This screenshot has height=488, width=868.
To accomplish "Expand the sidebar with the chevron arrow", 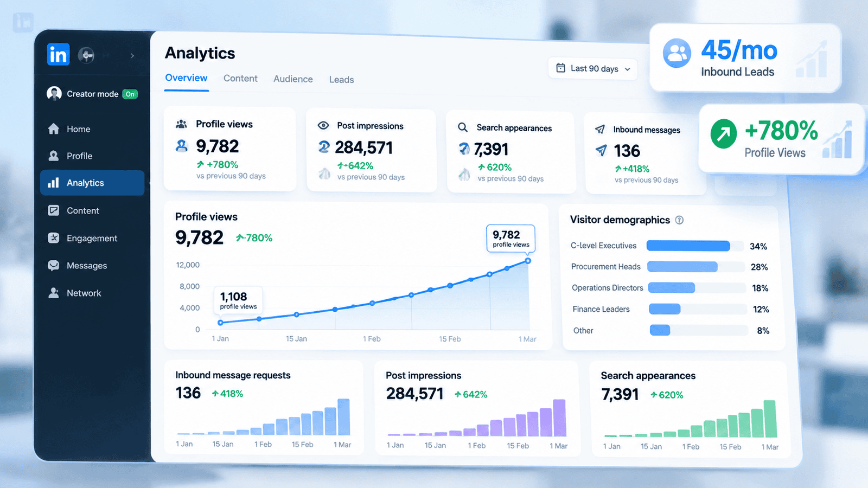I will 132,55.
